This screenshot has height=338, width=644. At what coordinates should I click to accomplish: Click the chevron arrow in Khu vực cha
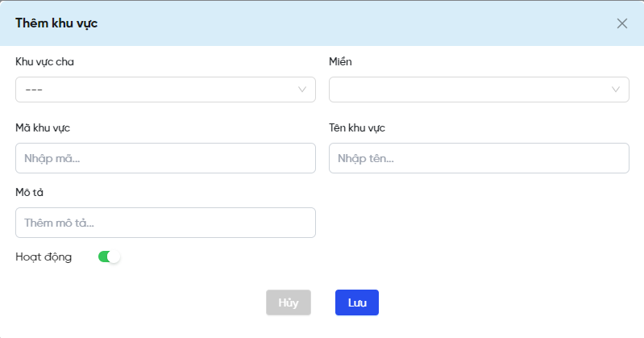302,90
